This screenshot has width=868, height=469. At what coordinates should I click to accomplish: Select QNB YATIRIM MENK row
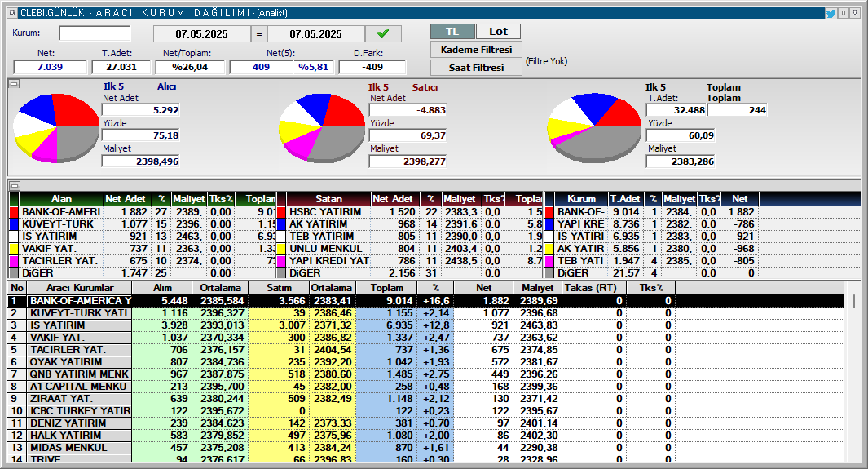pyautogui.click(x=425, y=374)
